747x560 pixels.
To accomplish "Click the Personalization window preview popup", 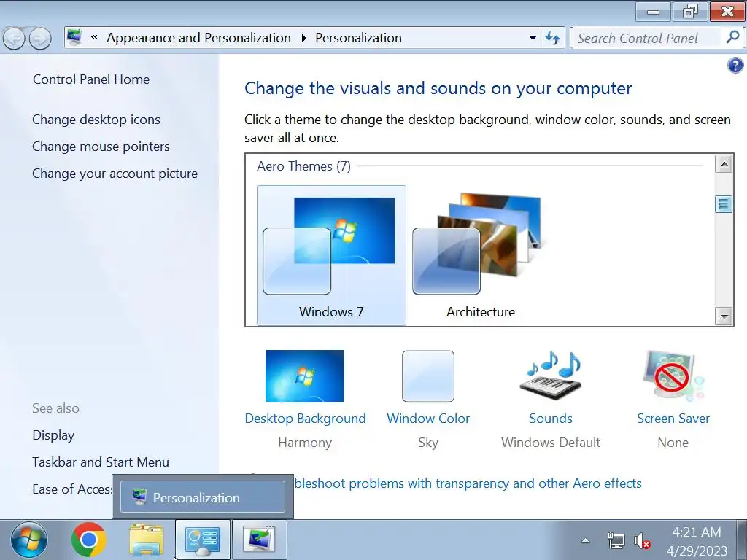I will pyautogui.click(x=203, y=497).
